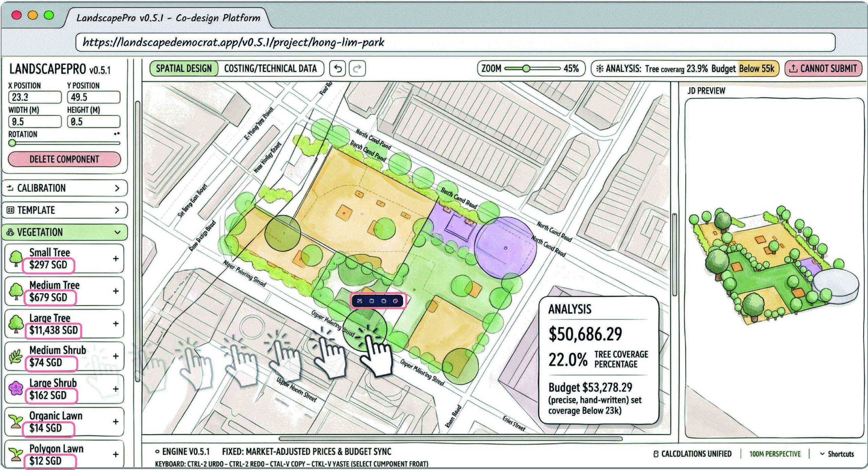Click the isometric park model in the 3D PREVIEW panel
This screenshot has height=470, width=868.
(x=774, y=265)
